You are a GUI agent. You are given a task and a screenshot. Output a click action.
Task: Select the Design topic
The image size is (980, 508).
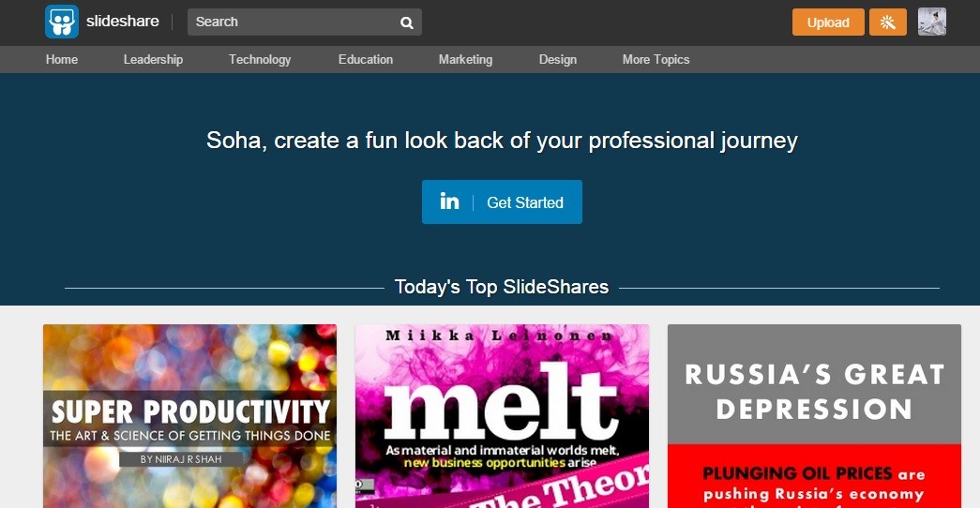tap(557, 59)
